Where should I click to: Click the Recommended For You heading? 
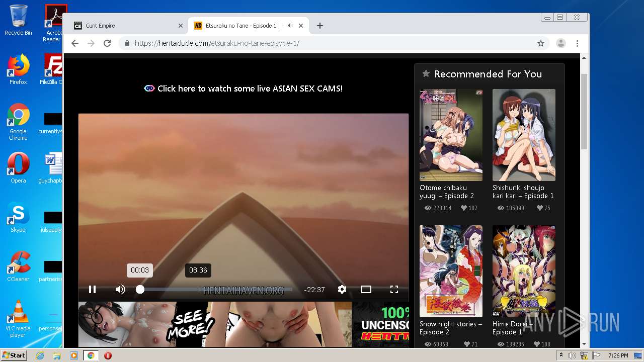(488, 74)
